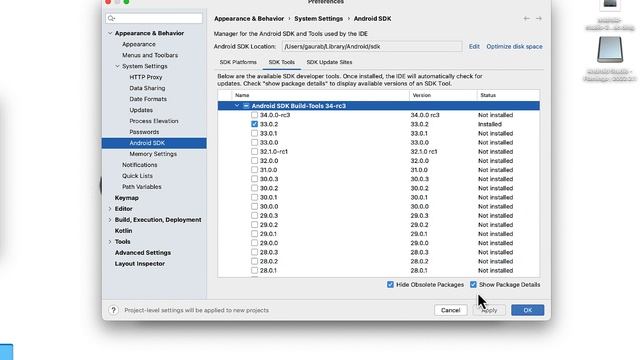
Task: Uncheck the 33.0.2 build tools checkbox
Action: [x=254, y=124]
